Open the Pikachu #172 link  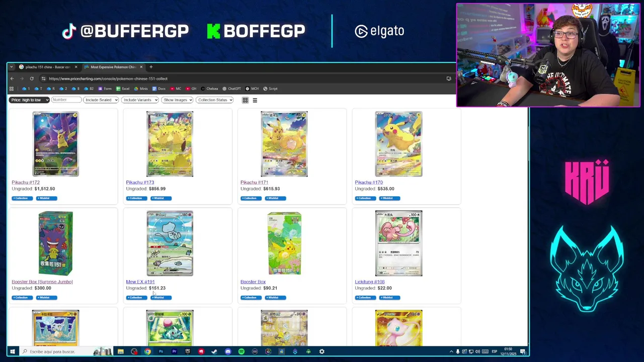pos(26,183)
